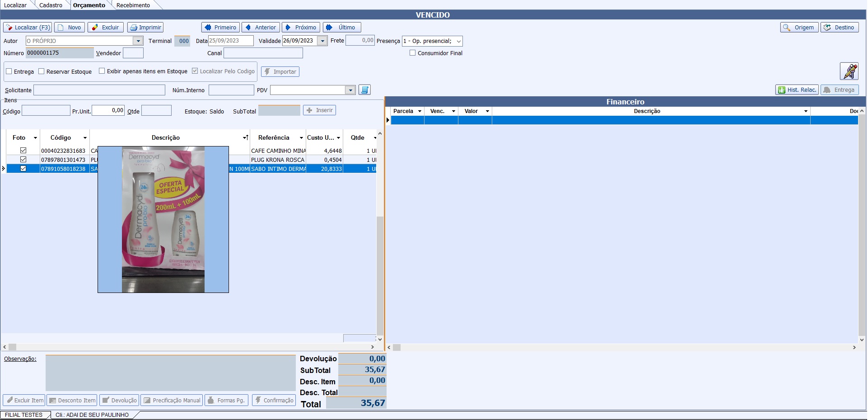
Task: Open Valor column filter in Financeiro
Action: pos(487,111)
